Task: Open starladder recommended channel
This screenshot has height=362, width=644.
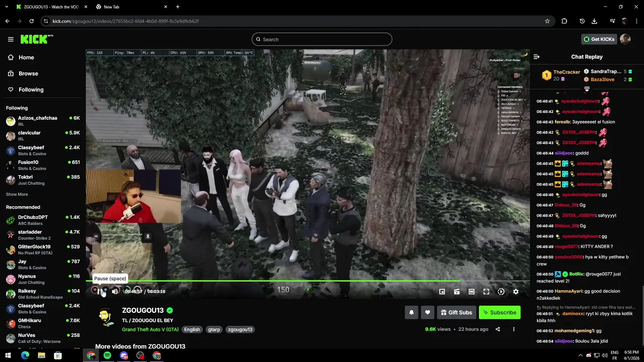Action: 43,235
